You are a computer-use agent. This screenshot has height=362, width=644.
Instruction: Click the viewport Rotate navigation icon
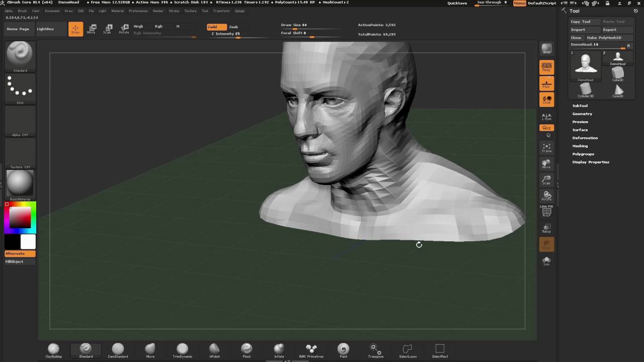(546, 196)
